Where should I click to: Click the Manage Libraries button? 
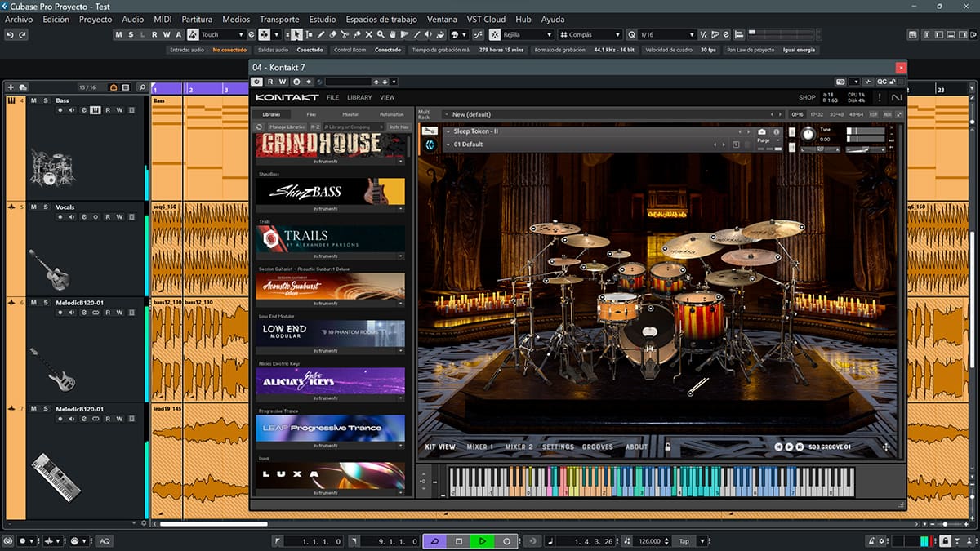[x=287, y=127]
